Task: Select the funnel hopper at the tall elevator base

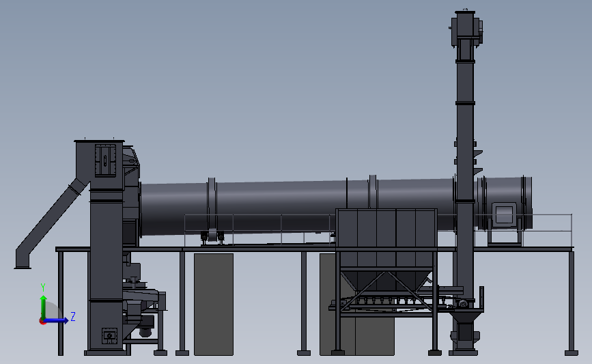Action: click(x=465, y=316)
